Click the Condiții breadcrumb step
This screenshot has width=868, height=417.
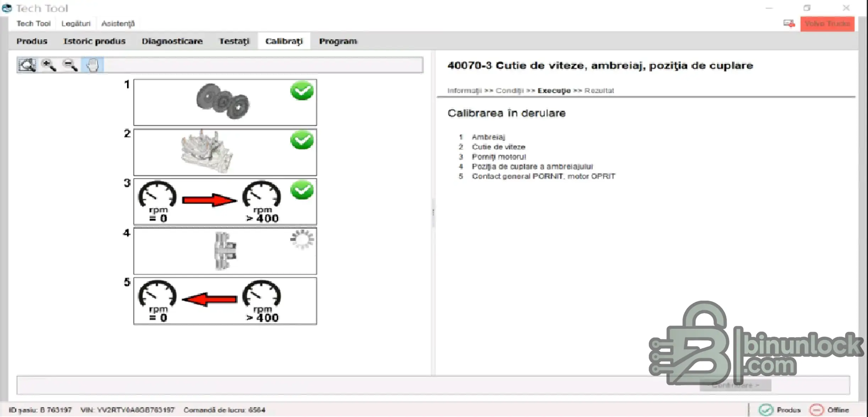pyautogui.click(x=510, y=91)
